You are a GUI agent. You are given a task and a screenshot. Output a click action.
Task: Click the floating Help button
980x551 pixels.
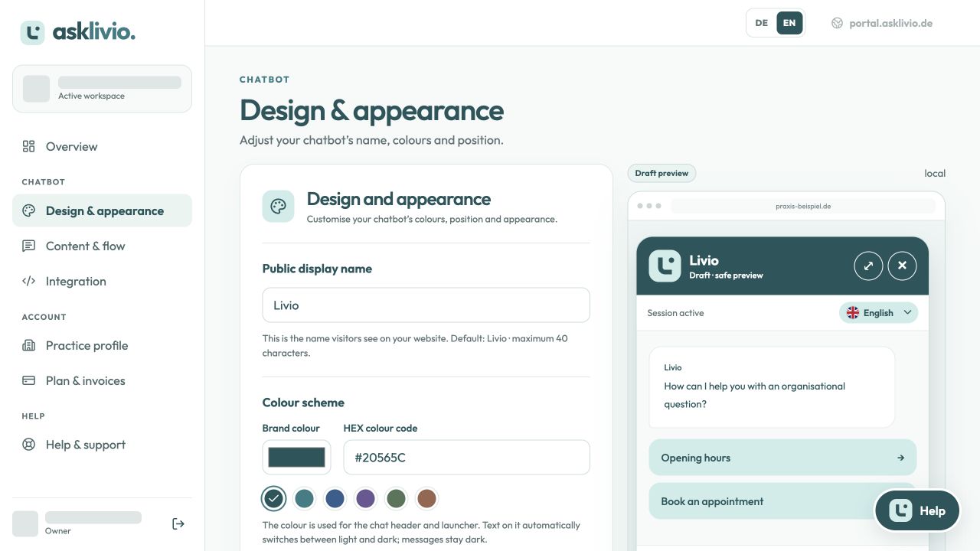click(917, 510)
